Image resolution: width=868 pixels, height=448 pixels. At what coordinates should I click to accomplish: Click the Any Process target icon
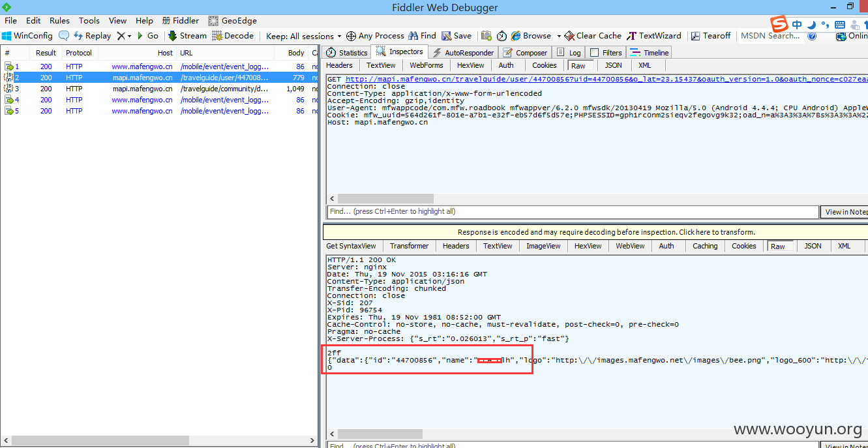point(351,36)
